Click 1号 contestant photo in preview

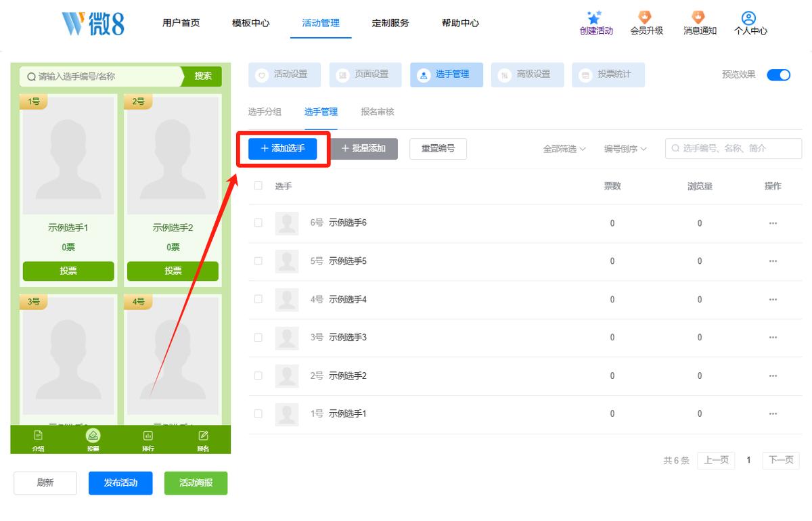click(68, 156)
